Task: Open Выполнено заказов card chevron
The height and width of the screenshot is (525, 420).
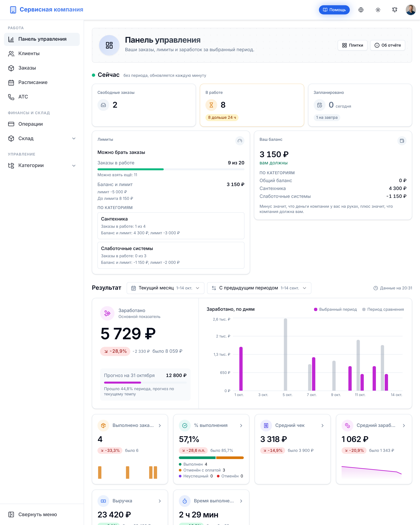Action: [x=160, y=425]
